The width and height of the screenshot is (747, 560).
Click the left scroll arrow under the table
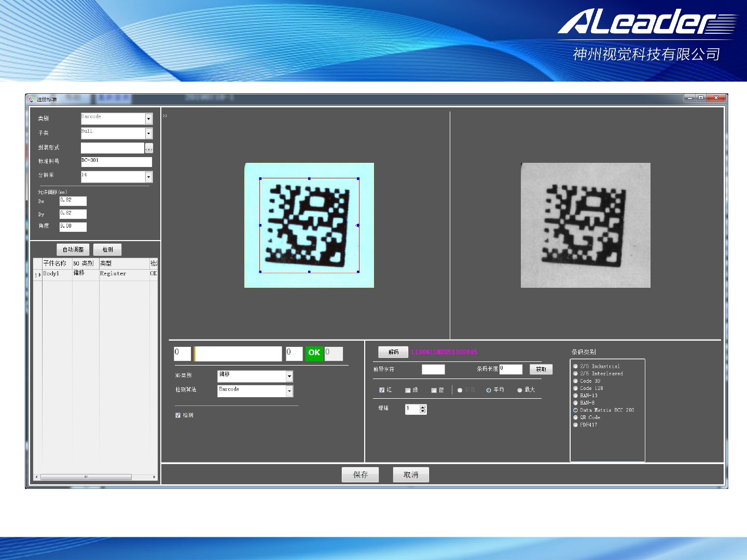click(36, 477)
